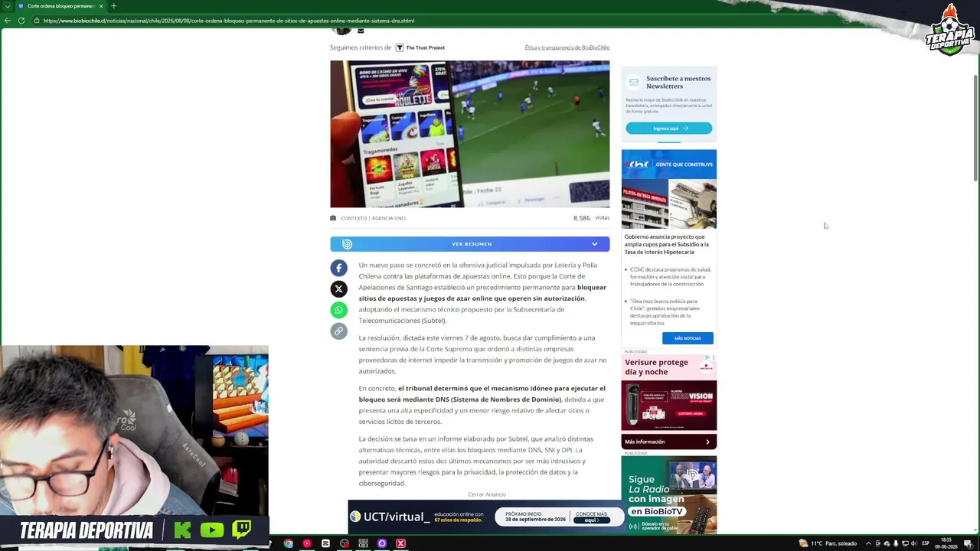
Task: Close the 'Corte ordena bloqueo' browser tab
Action: tap(100, 6)
